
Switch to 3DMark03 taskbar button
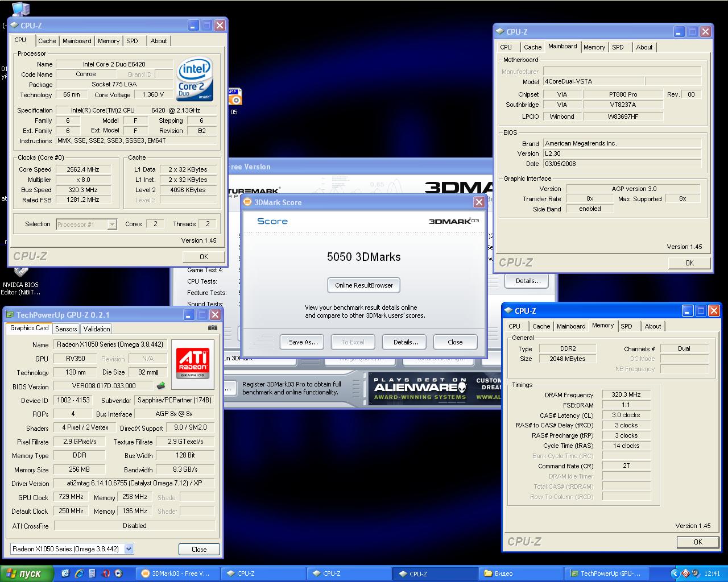tap(177, 573)
